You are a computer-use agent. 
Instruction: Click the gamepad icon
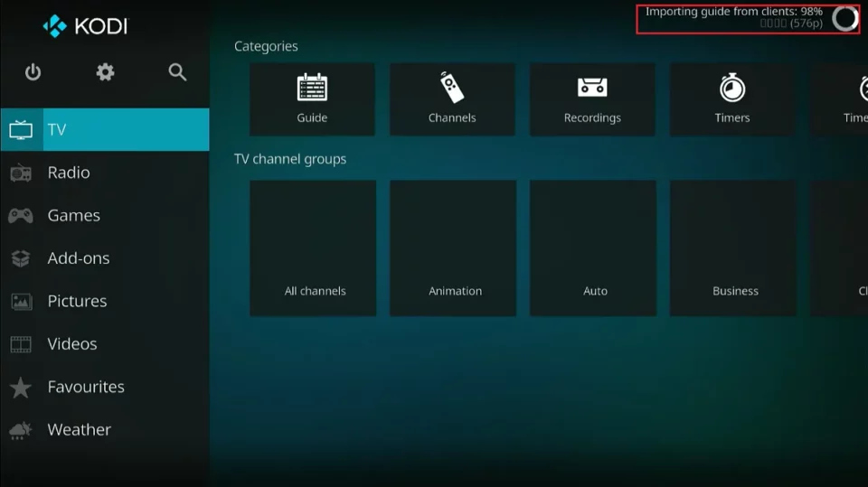click(x=21, y=215)
